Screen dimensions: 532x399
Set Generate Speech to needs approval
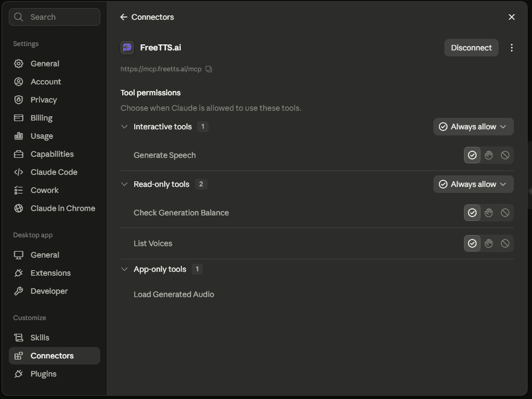(489, 155)
